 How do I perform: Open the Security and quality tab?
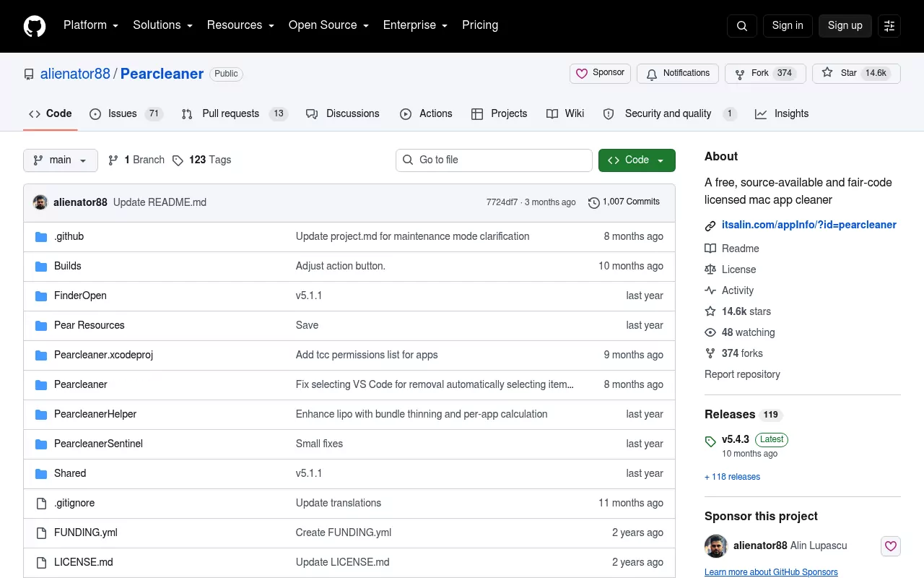[670, 114]
